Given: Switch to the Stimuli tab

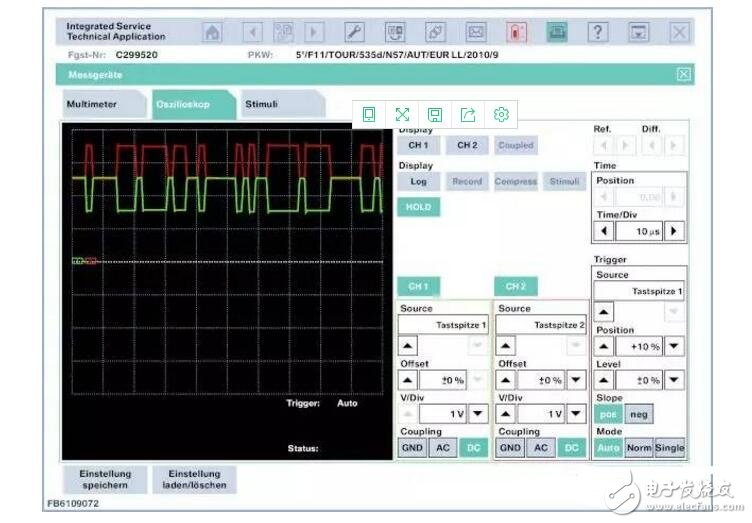Looking at the screenshot, I should tap(262, 104).
